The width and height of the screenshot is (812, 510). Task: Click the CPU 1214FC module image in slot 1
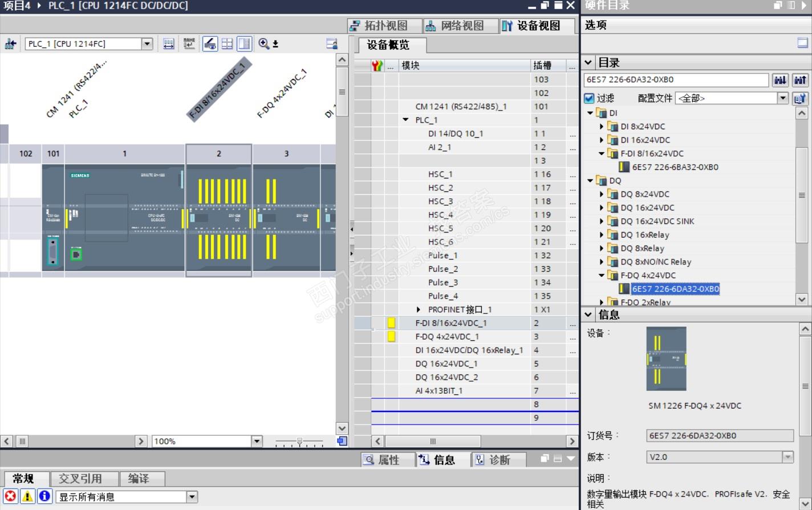pos(124,218)
